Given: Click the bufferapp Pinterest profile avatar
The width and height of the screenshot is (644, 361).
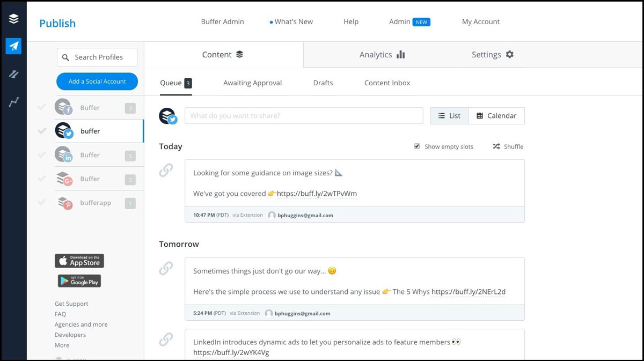Looking at the screenshot, I should point(63,203).
